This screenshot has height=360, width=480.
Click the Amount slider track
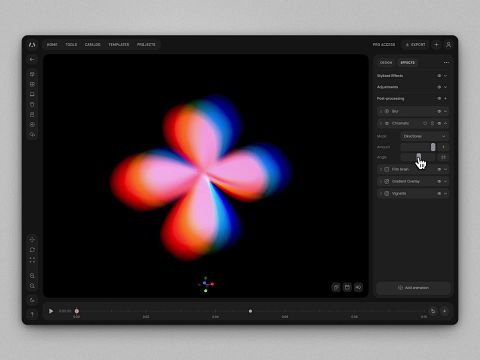pos(418,147)
